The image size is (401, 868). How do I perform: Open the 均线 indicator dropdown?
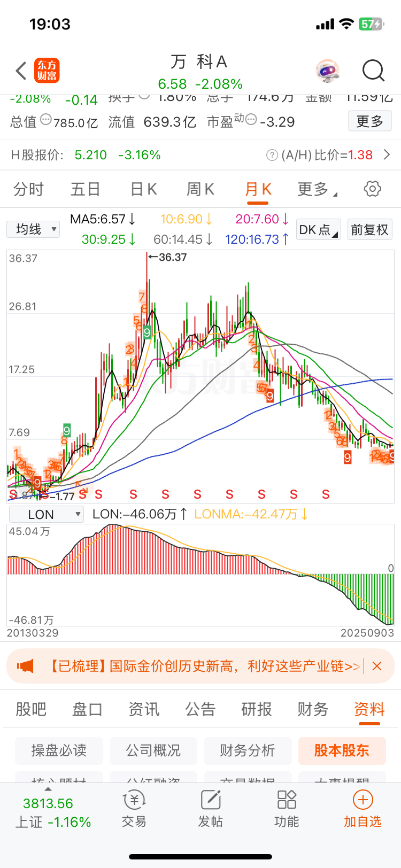coord(33,229)
